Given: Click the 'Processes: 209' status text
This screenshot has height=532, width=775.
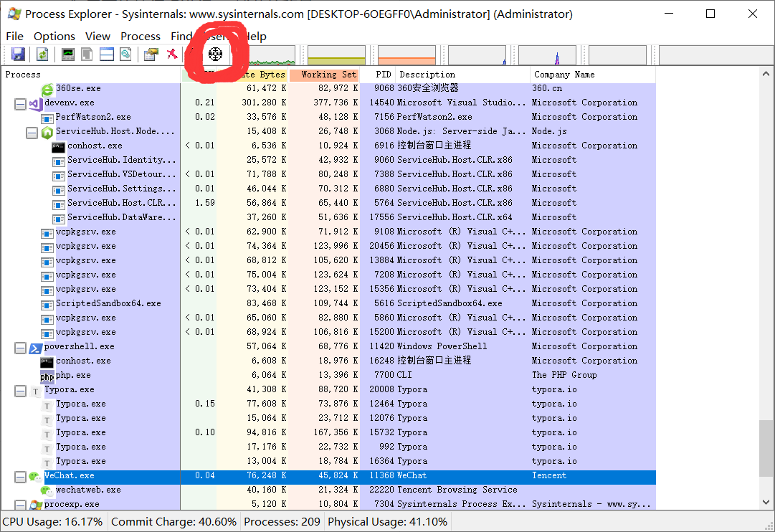Looking at the screenshot, I should [x=282, y=522].
